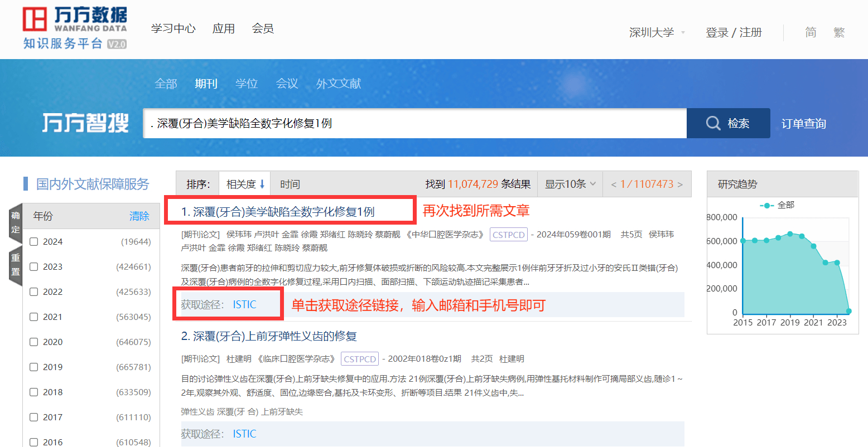Viewport: 868px width, 447px height.
Task: Check the 2019 year filter
Action: 34,367
